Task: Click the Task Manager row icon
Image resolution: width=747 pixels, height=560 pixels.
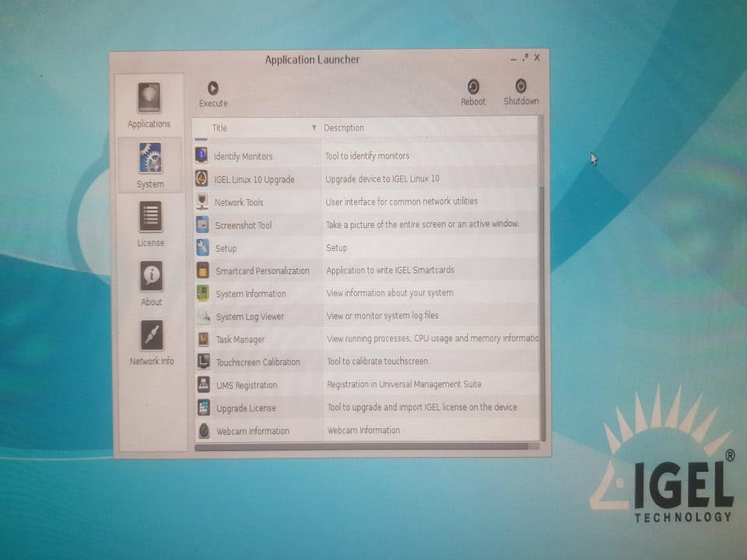Action: tap(203, 338)
